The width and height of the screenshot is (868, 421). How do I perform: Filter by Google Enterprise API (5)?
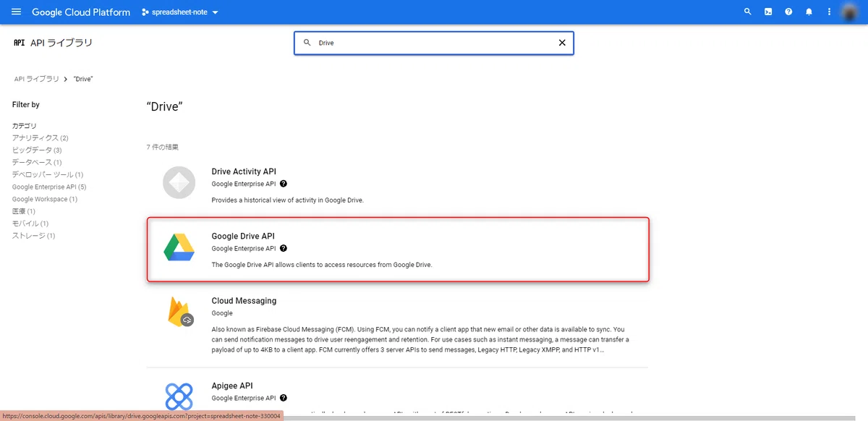pyautogui.click(x=49, y=187)
